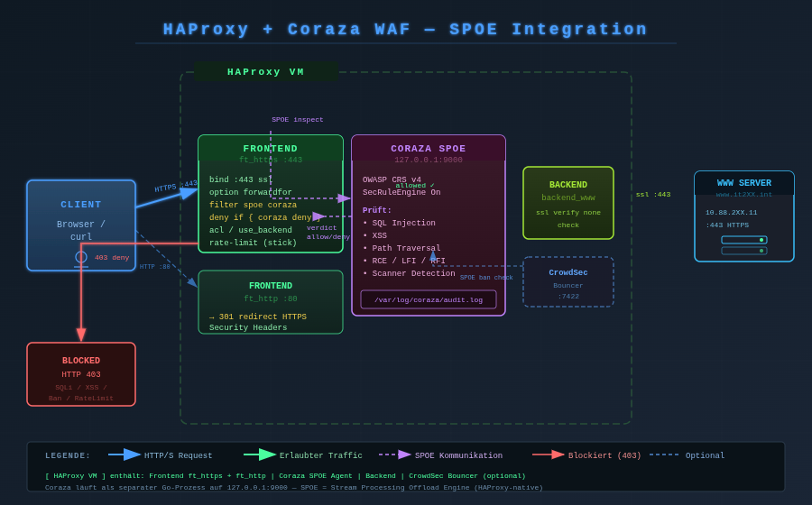Click the verdict allow/deny label

[x=328, y=233]
